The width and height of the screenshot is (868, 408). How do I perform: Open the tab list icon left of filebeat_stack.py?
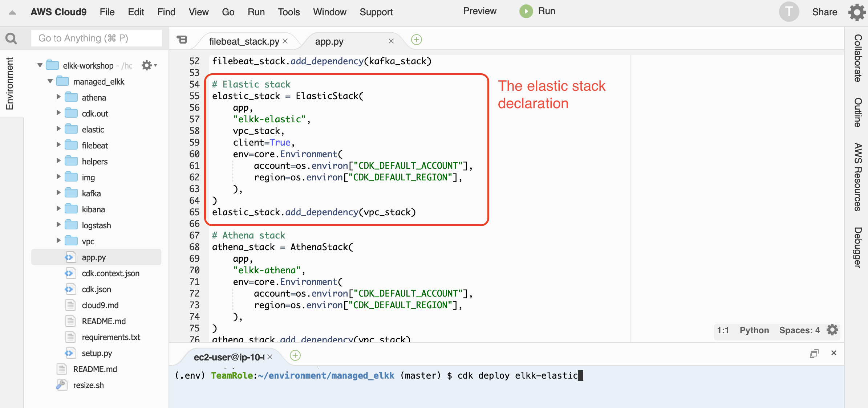click(182, 39)
